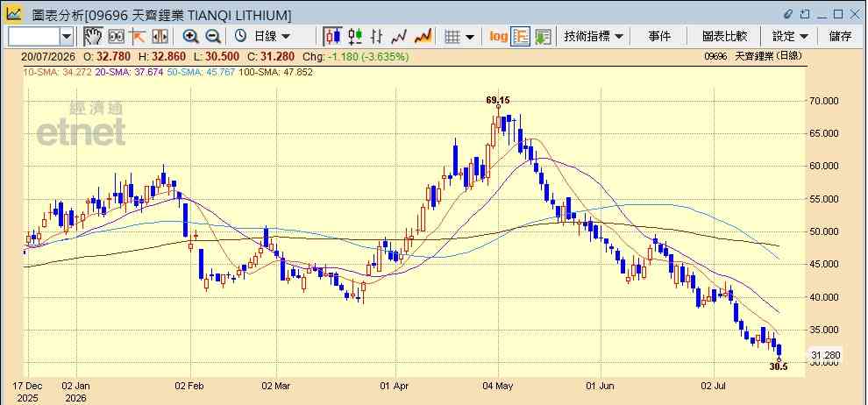Click the 儲存 save button
This screenshot has width=868, height=405.
coord(840,37)
